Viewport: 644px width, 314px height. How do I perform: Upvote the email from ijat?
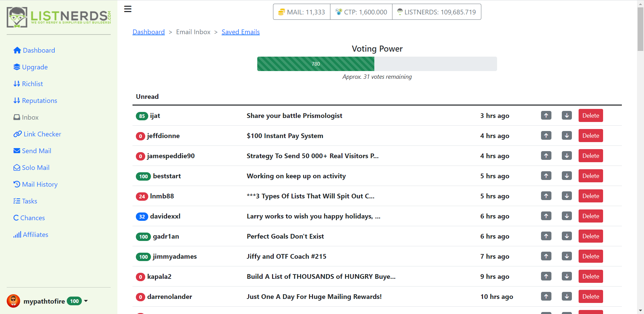546,116
